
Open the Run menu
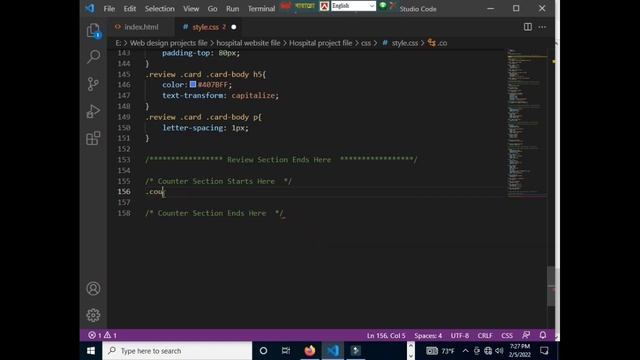point(232,9)
